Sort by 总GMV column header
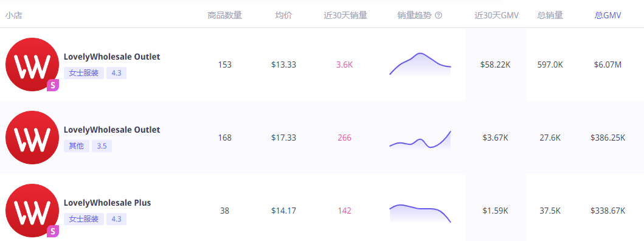 608,16
